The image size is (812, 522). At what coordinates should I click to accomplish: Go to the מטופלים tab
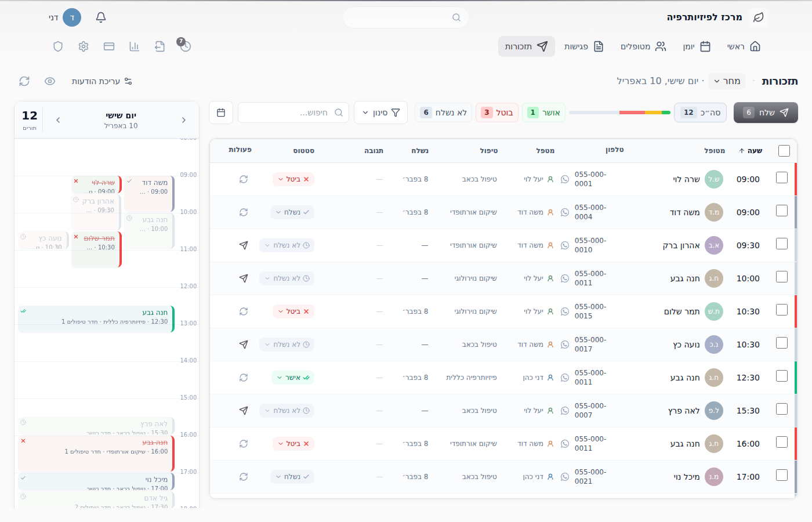pos(643,46)
